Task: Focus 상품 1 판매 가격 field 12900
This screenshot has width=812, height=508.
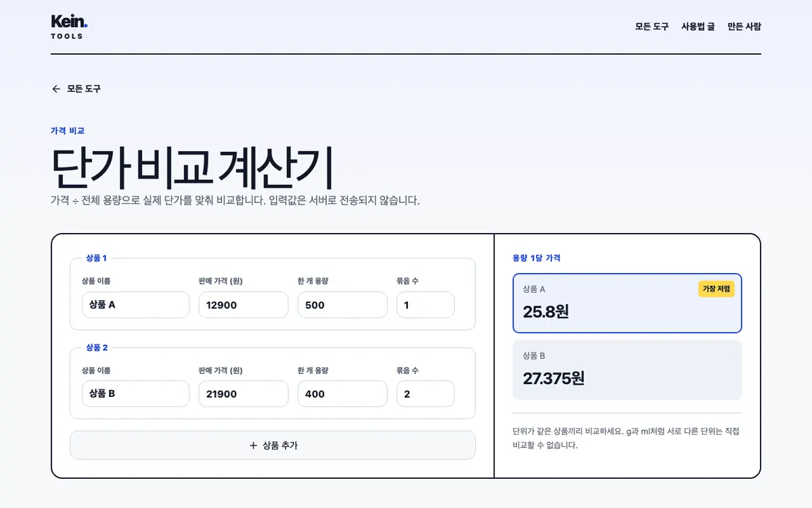Action: click(x=244, y=305)
